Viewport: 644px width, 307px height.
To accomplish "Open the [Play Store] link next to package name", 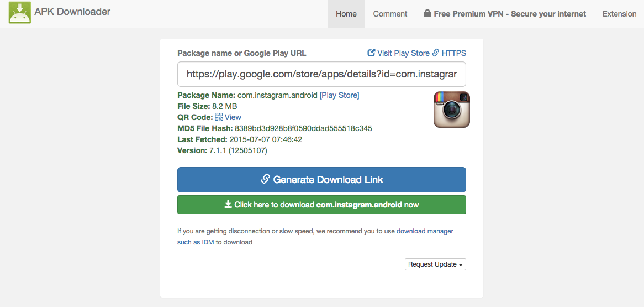I will (339, 96).
